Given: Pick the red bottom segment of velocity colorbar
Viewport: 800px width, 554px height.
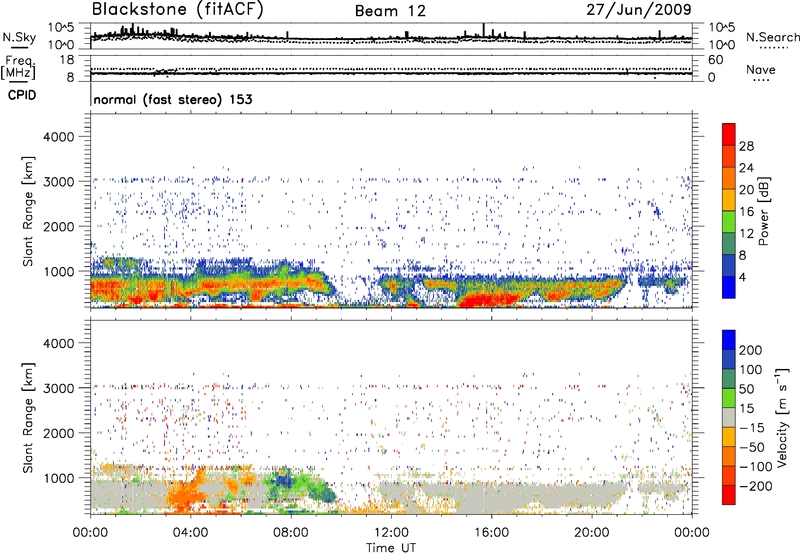Looking at the screenshot, I should (x=729, y=495).
